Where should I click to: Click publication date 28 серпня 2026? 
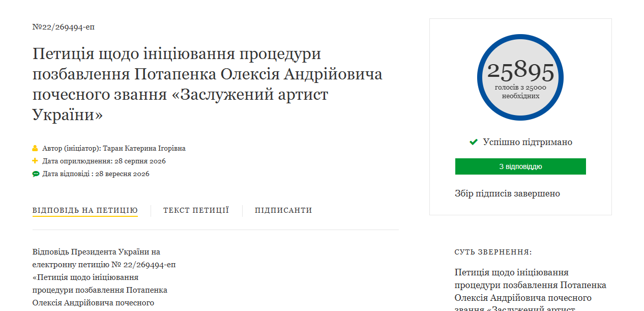coord(140,161)
